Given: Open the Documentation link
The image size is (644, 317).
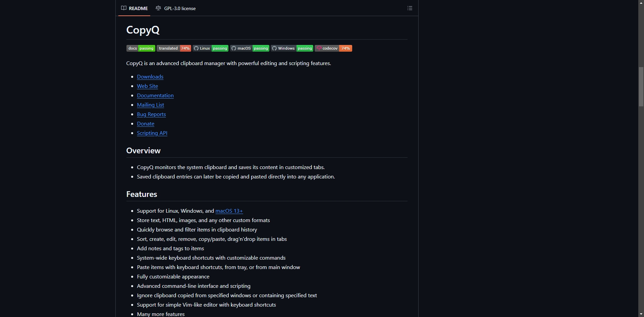Looking at the screenshot, I should (x=155, y=96).
